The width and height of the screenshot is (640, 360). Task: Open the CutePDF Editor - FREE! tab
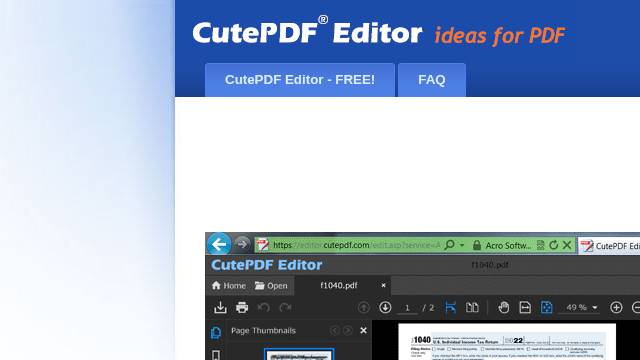300,80
